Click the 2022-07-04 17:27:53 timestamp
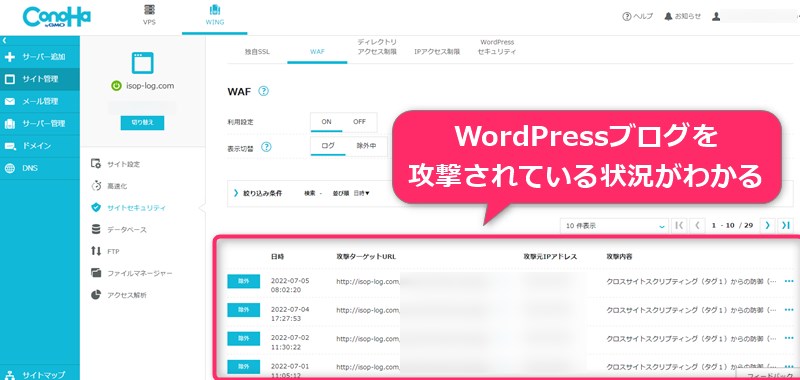The width and height of the screenshot is (800, 380). 290,314
